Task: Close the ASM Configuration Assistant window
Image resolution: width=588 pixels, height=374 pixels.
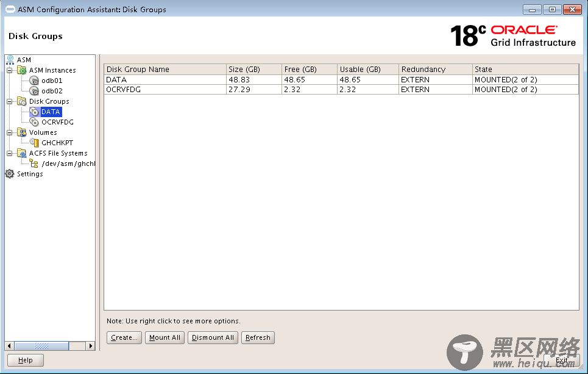Action: pos(572,10)
